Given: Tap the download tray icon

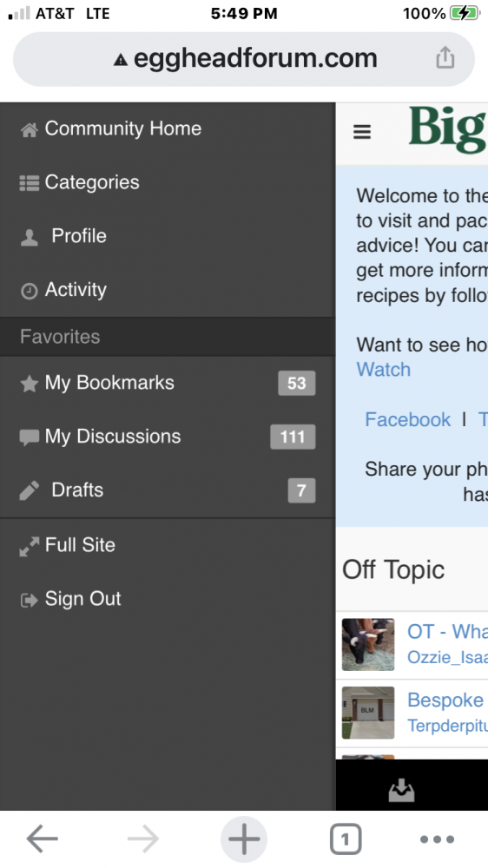Looking at the screenshot, I should pyautogui.click(x=401, y=791).
